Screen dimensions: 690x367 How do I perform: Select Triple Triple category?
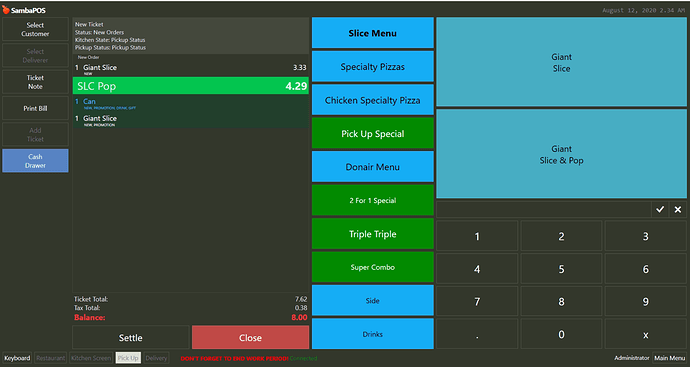[373, 234]
